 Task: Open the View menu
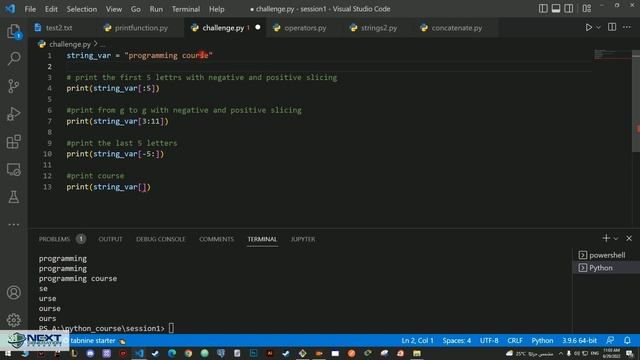point(114,9)
